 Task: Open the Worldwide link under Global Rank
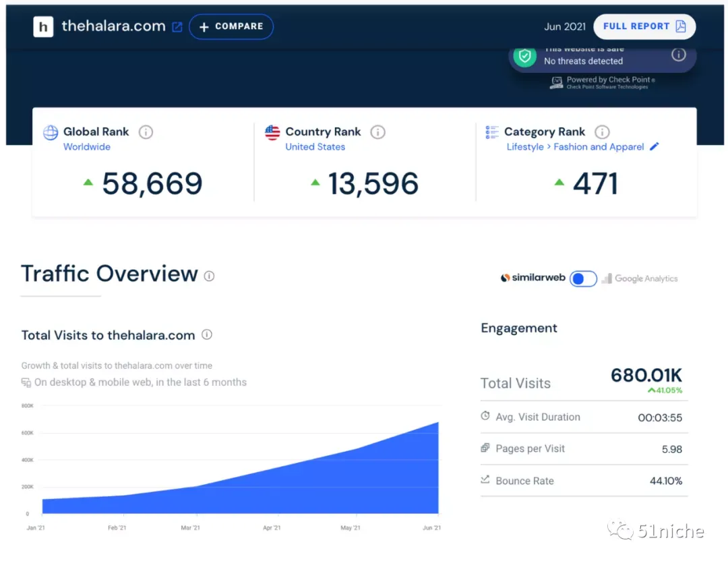87,147
